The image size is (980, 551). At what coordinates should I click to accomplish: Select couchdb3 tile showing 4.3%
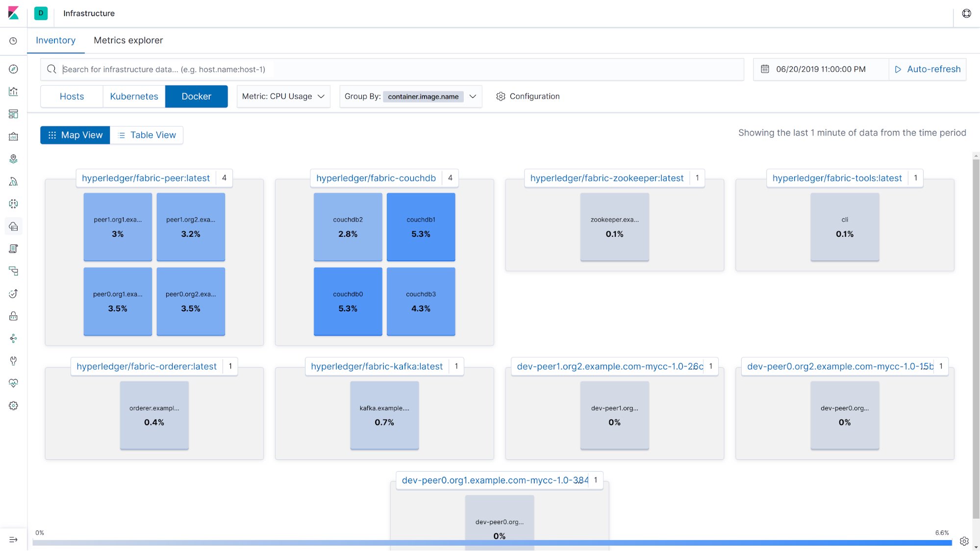pos(421,301)
